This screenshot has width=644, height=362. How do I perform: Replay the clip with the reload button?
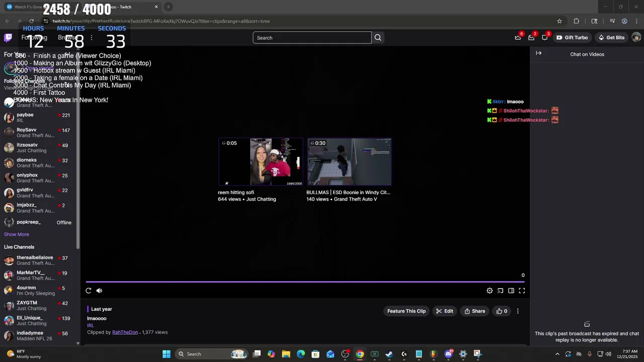coord(89,291)
